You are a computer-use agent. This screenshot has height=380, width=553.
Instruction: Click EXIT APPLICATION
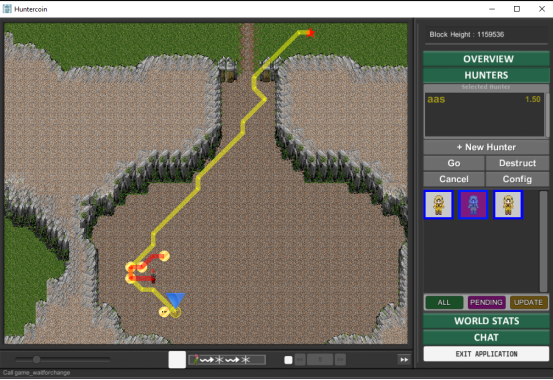[486, 354]
